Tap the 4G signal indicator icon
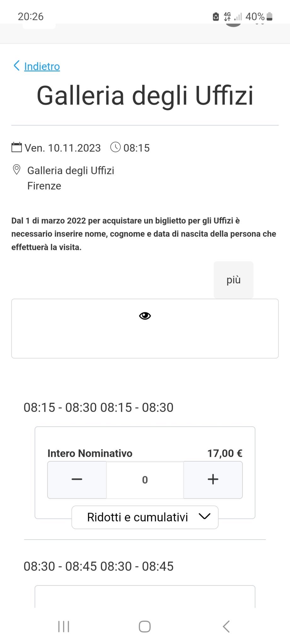Image resolution: width=290 pixels, height=644 pixels. pyautogui.click(x=227, y=16)
